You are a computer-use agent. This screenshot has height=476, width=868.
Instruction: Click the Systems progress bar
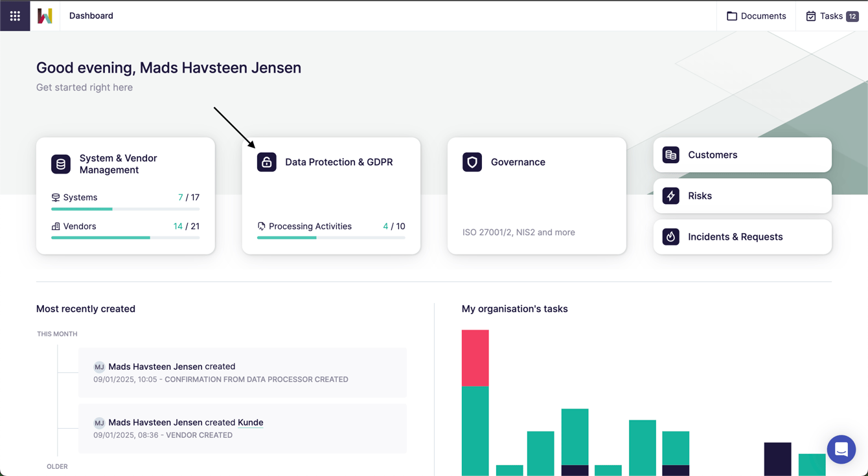124,208
